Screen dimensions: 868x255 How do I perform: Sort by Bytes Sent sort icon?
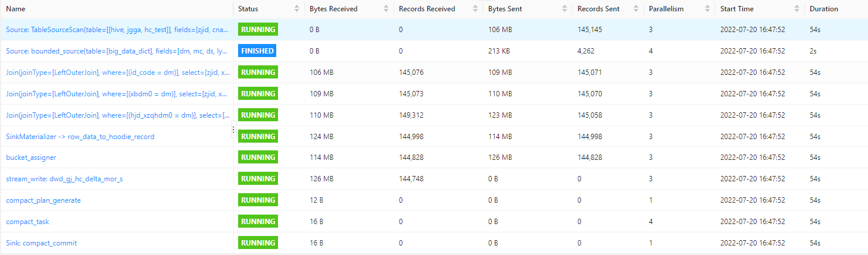565,9
